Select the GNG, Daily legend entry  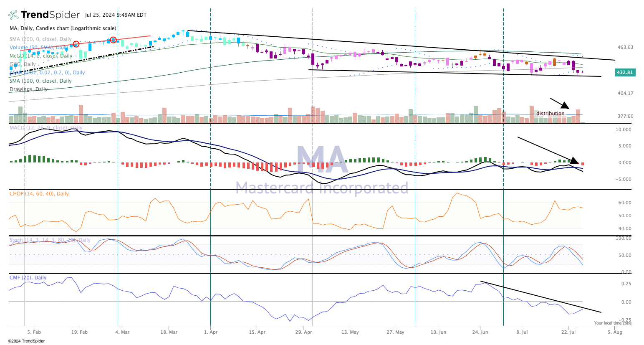pos(23,64)
